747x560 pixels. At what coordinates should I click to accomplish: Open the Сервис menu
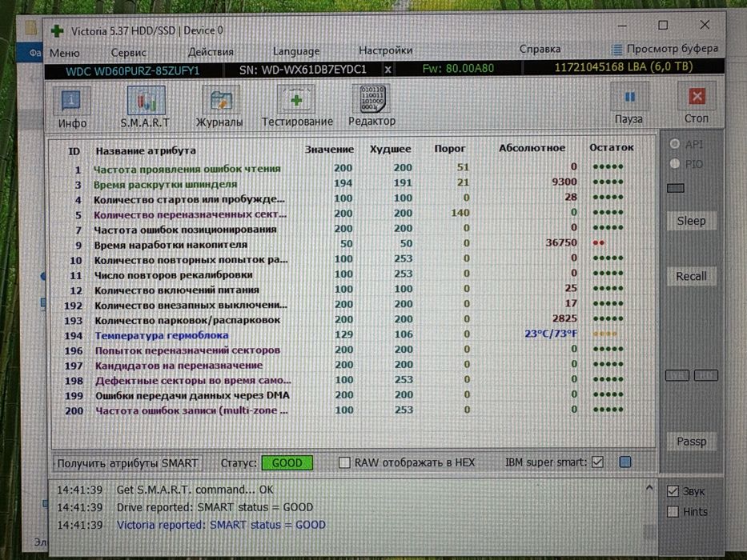[128, 52]
